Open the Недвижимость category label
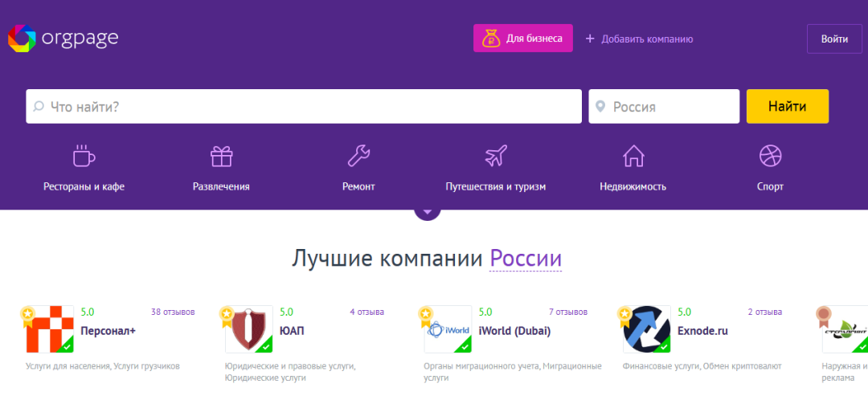 [x=633, y=186]
